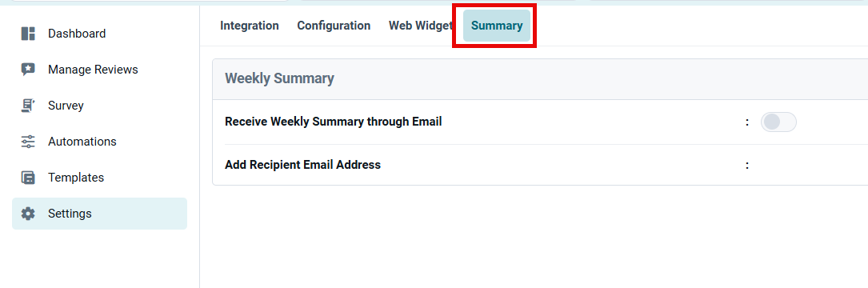This screenshot has height=288, width=868.
Task: Click the Manage Reviews star-bubble icon
Action: point(28,70)
